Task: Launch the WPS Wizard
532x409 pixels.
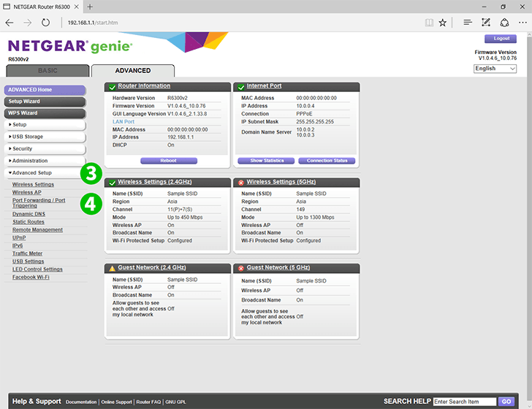Action: (45, 113)
